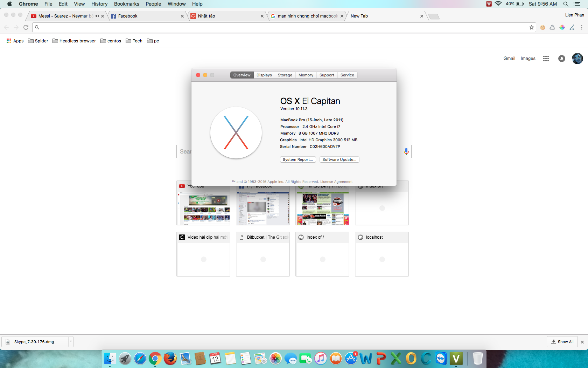Open the Bitbucket thumbnail tile

click(x=263, y=254)
